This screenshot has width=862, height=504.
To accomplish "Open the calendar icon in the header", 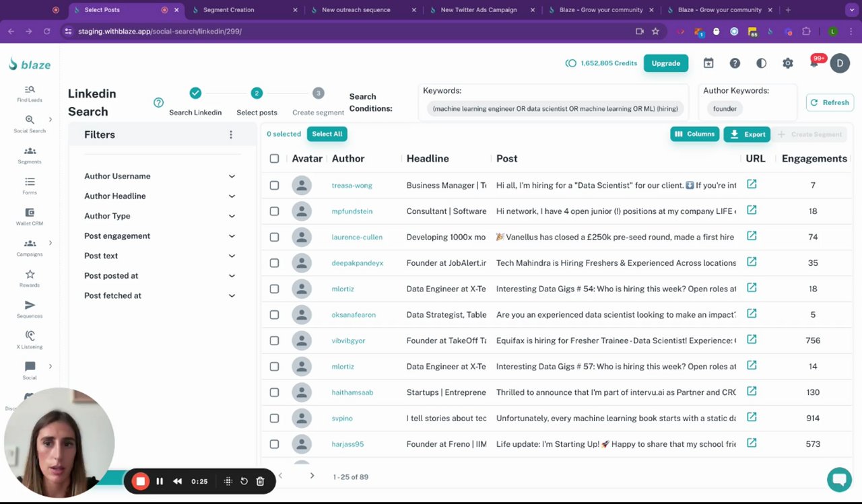I will [708, 63].
